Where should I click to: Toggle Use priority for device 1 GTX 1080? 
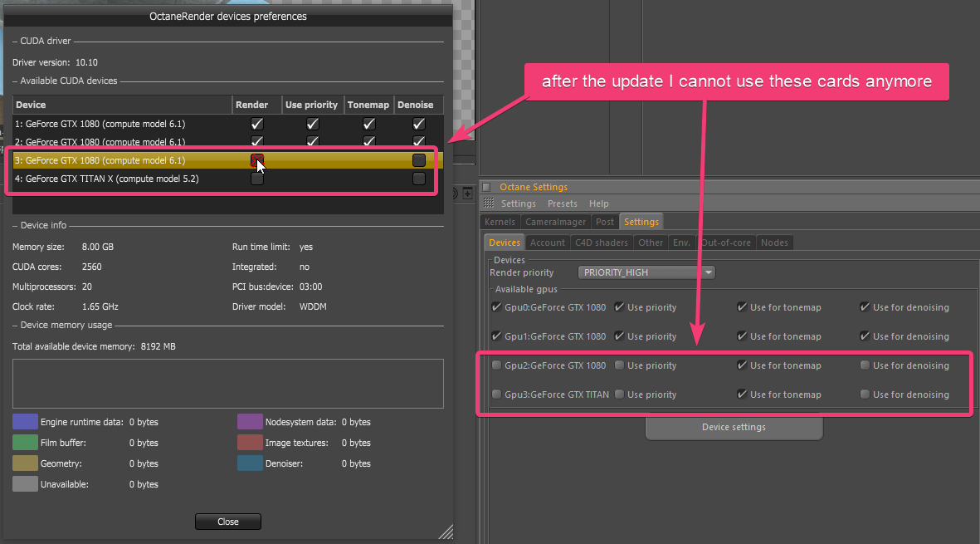(x=313, y=124)
